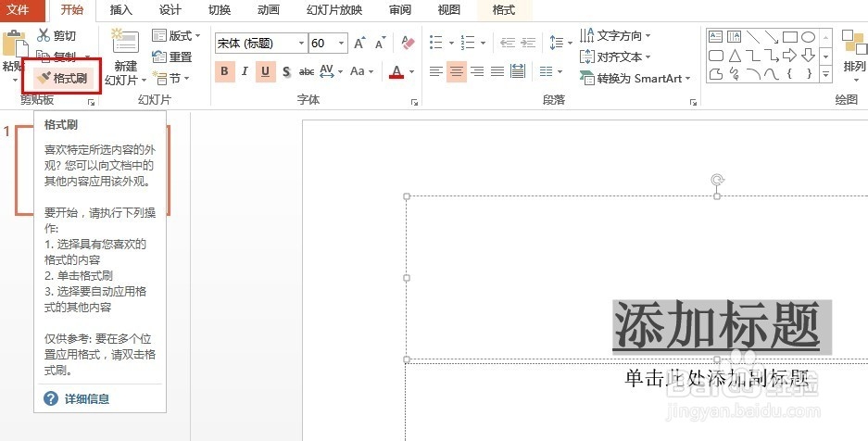Switch to the 动画 animations tab
Screen dimensions: 868x441
pos(269,10)
